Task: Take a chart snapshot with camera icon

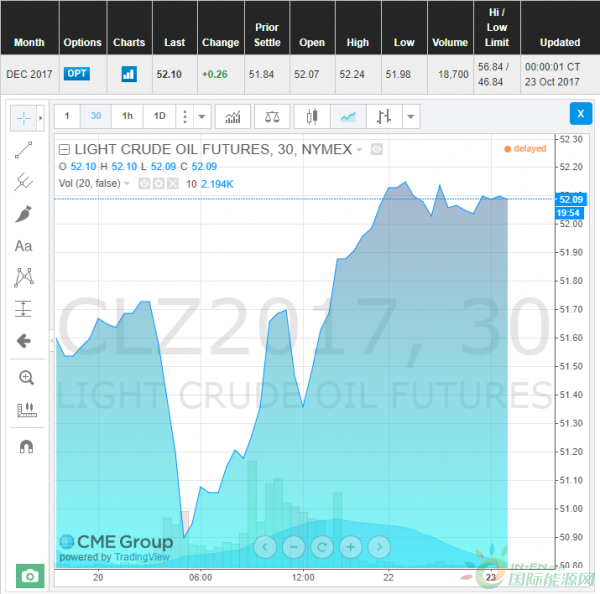Action: coord(30,576)
